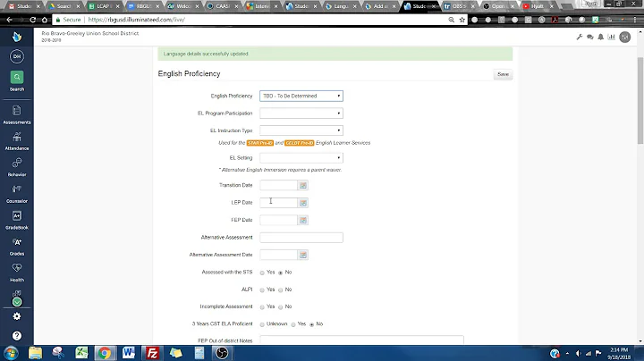Open the EL Instruction Type dropdown
The width and height of the screenshot is (644, 361).
pyautogui.click(x=301, y=130)
